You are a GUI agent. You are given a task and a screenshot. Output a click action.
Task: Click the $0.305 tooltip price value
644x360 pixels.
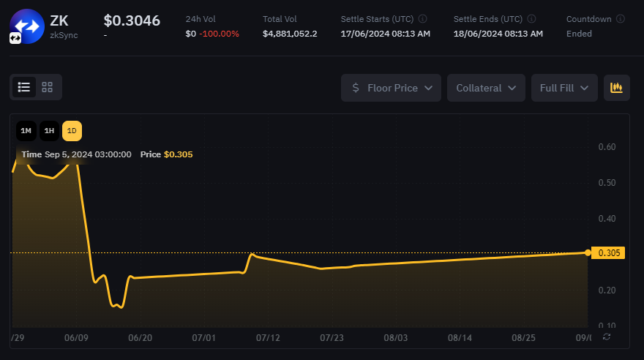179,154
